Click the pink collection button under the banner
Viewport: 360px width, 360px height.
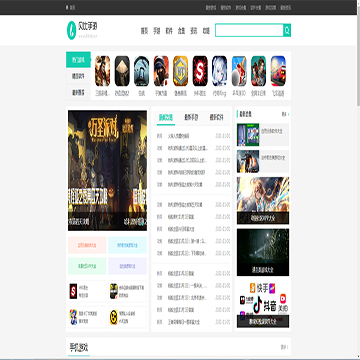[87, 245]
